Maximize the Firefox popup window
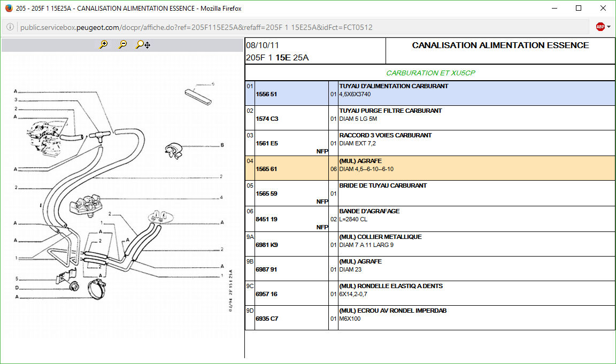This screenshot has height=364, width=616. (x=578, y=8)
